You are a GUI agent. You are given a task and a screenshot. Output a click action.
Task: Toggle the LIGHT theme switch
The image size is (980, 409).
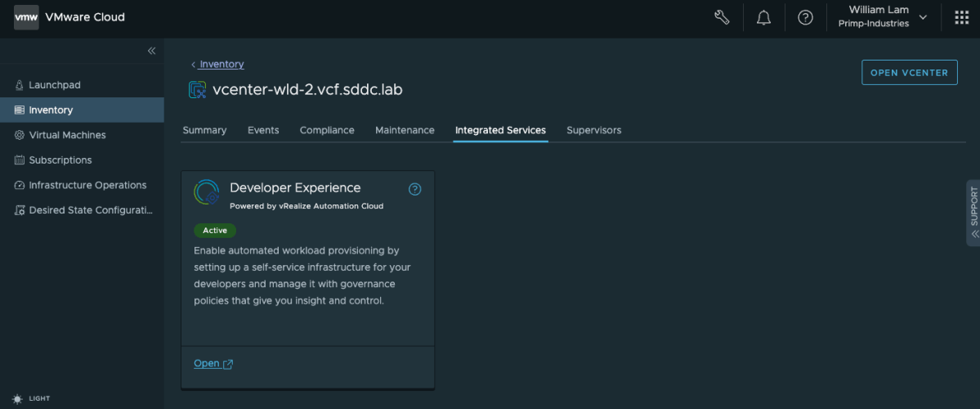point(30,398)
